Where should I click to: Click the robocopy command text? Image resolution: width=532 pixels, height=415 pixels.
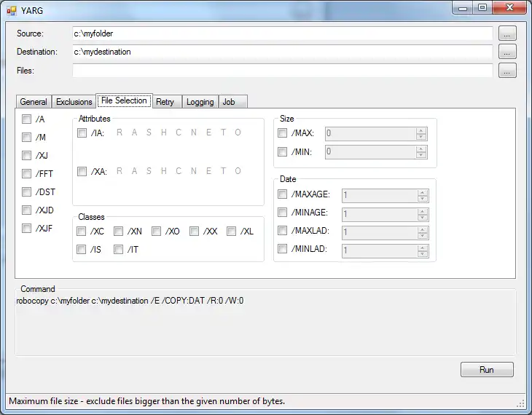130,301
